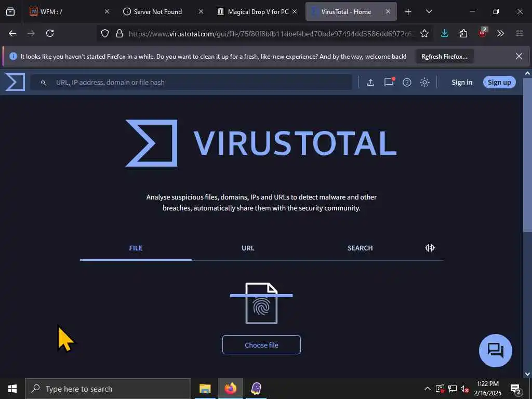
Task: Open the Firefox downloads icon
Action: (x=445, y=33)
